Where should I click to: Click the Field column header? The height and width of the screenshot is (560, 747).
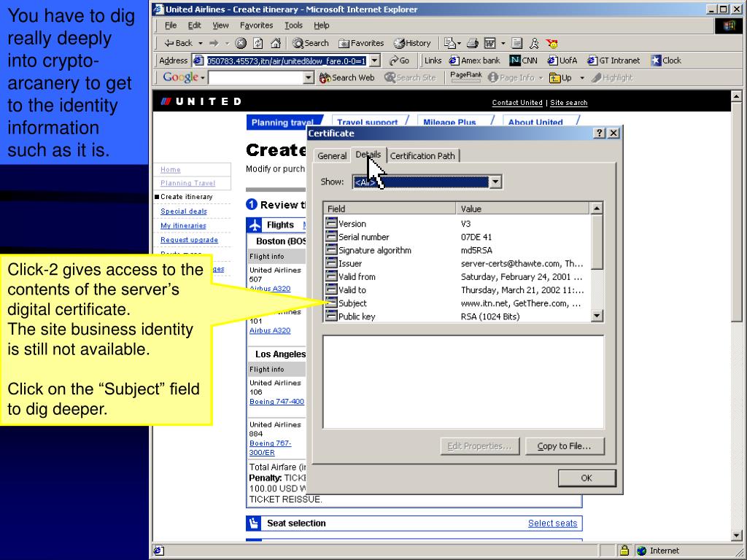(x=390, y=209)
